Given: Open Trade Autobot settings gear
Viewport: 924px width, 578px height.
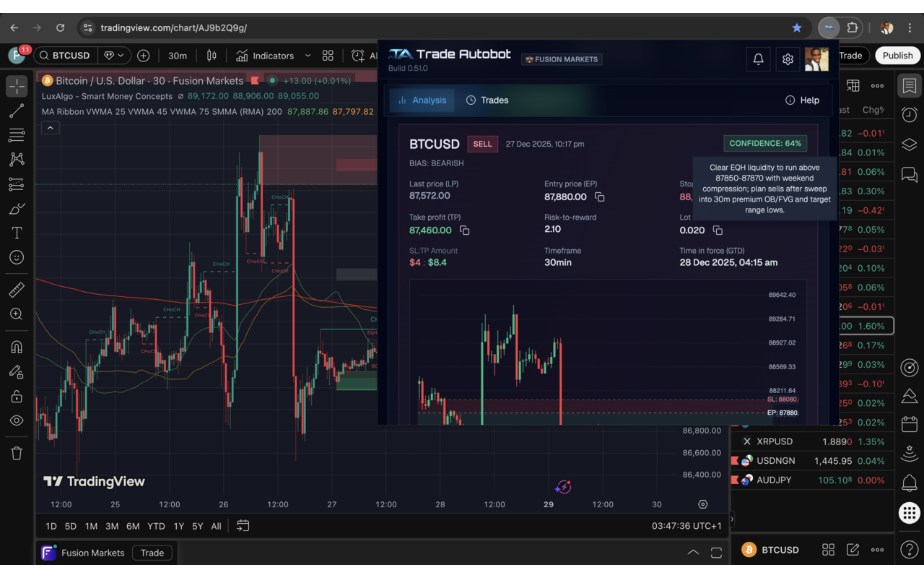Looking at the screenshot, I should click(x=788, y=59).
